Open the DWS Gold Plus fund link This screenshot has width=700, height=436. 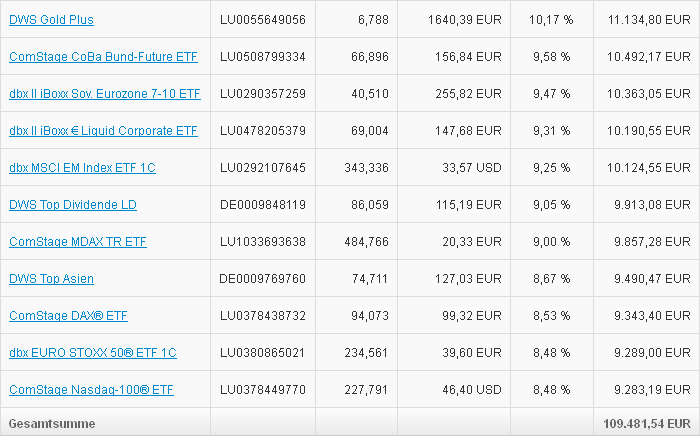[x=51, y=20]
